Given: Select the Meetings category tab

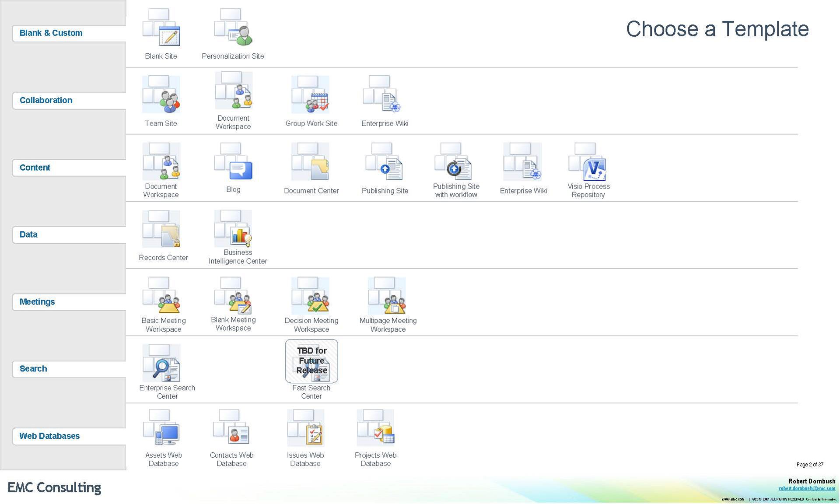Looking at the screenshot, I should tap(37, 302).
